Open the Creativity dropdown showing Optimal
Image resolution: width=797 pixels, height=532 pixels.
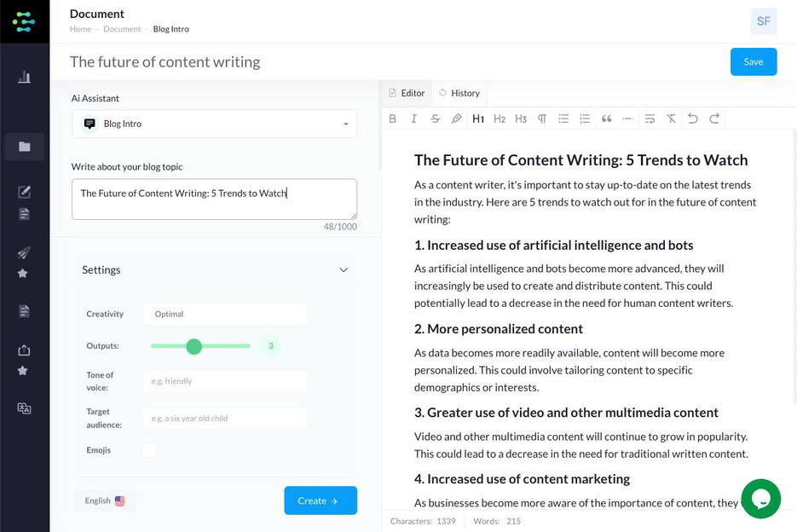click(225, 314)
